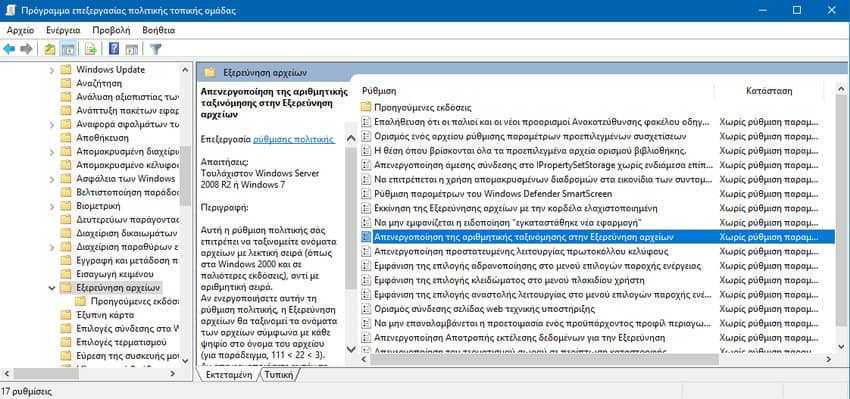Click the policy icon of Ρύθμιση παραμέτρων του Windows Defender SmartScreen
The image size is (850, 399).
366,194
